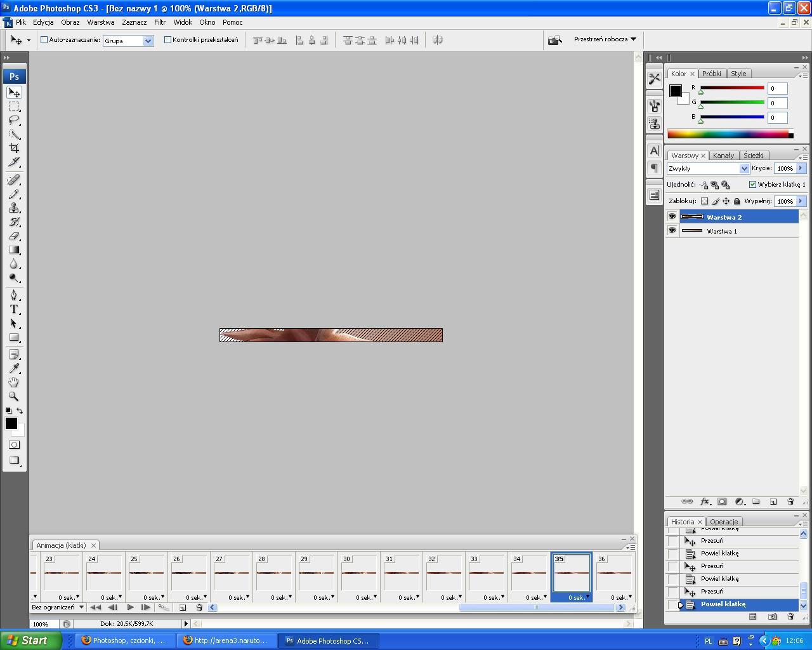Image resolution: width=812 pixels, height=650 pixels.
Task: Hide Warstwa 1 layer visibility eye
Action: click(x=672, y=230)
